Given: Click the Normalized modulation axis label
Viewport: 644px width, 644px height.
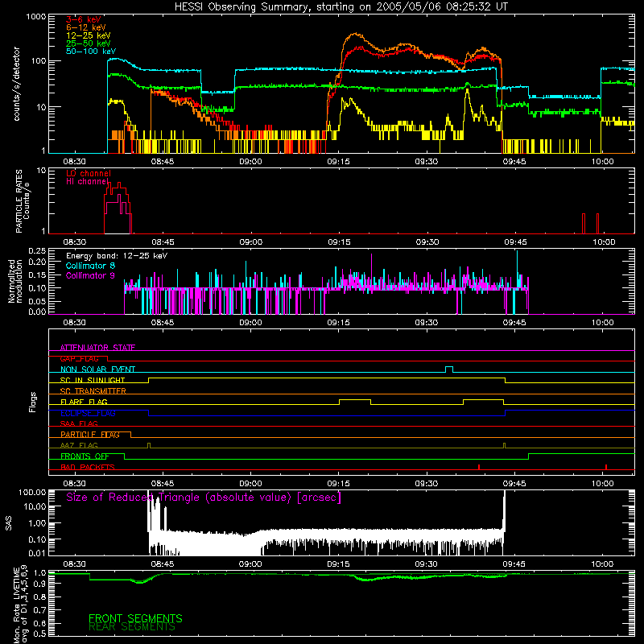Looking at the screenshot, I should [x=15, y=281].
